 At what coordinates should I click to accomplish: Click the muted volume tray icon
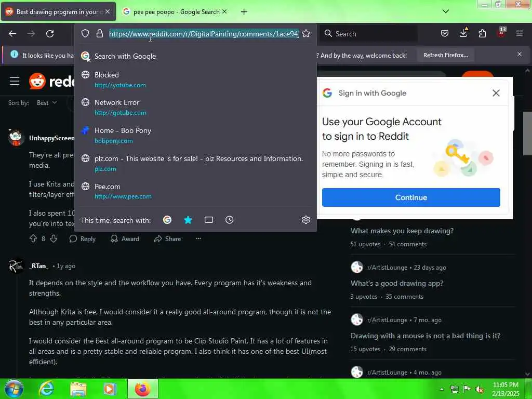[480, 390]
